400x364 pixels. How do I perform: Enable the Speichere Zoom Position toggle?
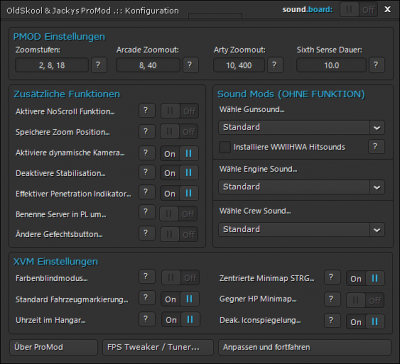179,132
